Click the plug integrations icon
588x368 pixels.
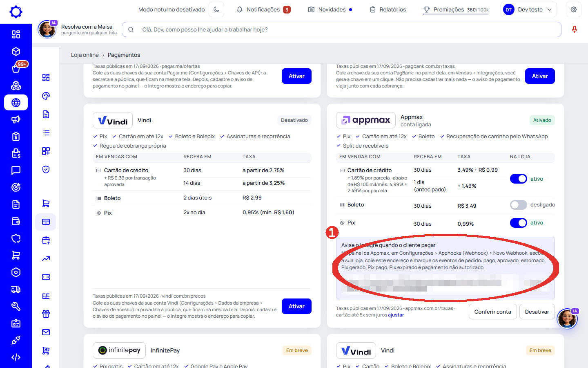[16, 340]
